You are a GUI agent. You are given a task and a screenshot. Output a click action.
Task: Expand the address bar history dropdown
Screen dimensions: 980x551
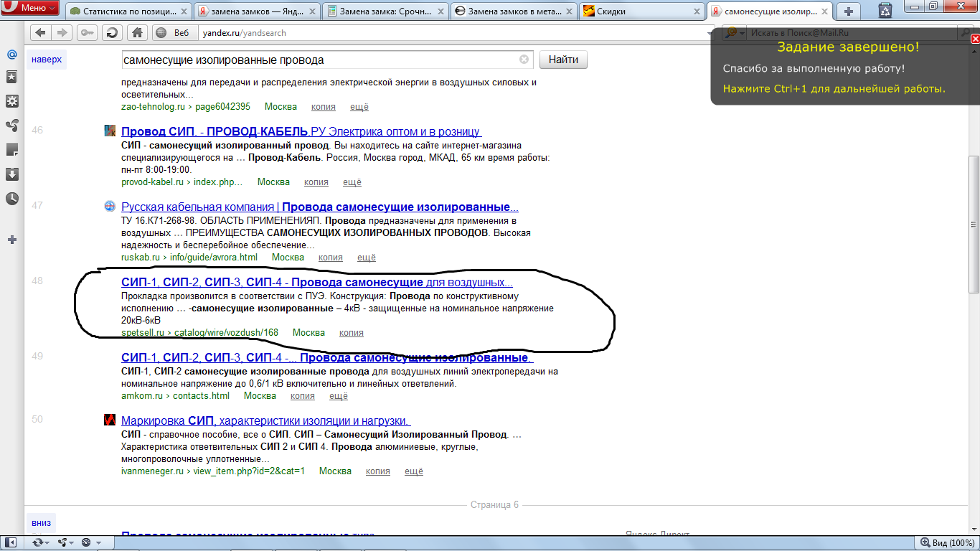[x=710, y=33]
